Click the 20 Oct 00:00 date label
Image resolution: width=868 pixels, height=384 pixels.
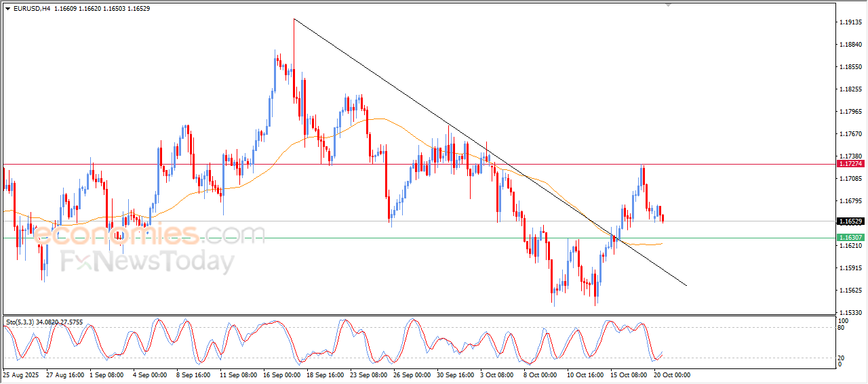point(671,375)
